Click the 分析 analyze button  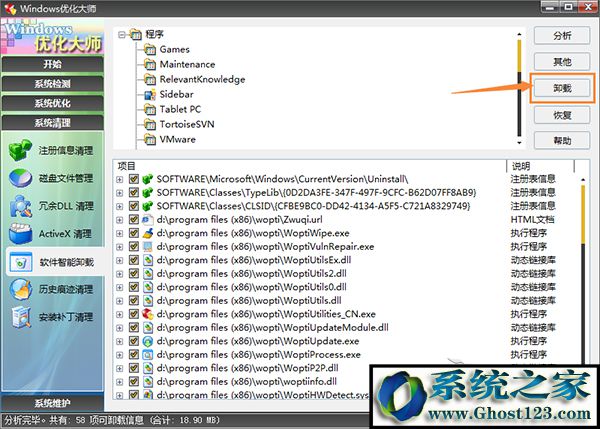[562, 36]
